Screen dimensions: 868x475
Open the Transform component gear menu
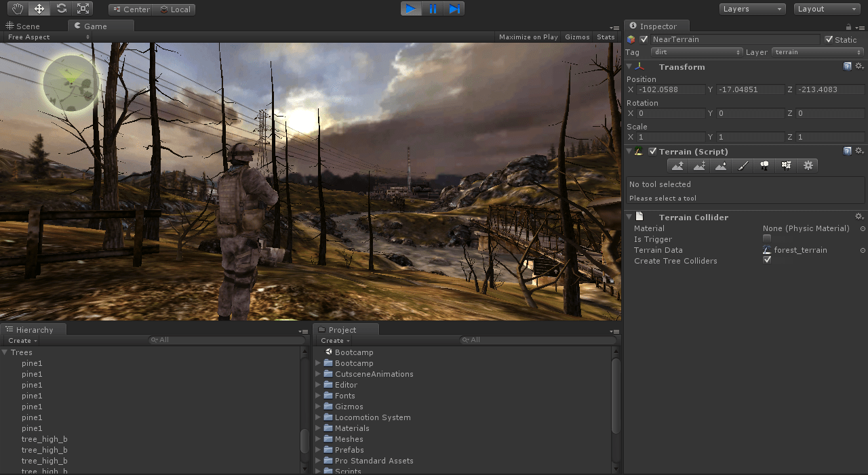859,66
